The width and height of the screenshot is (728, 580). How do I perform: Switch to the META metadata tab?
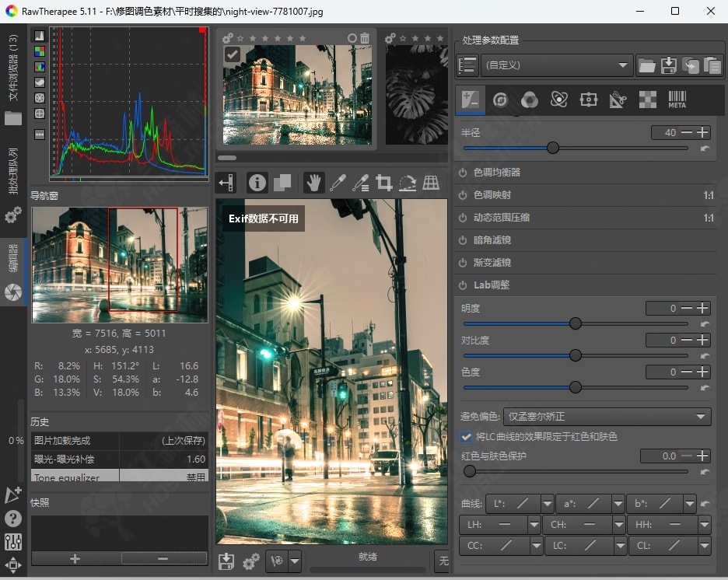click(677, 100)
